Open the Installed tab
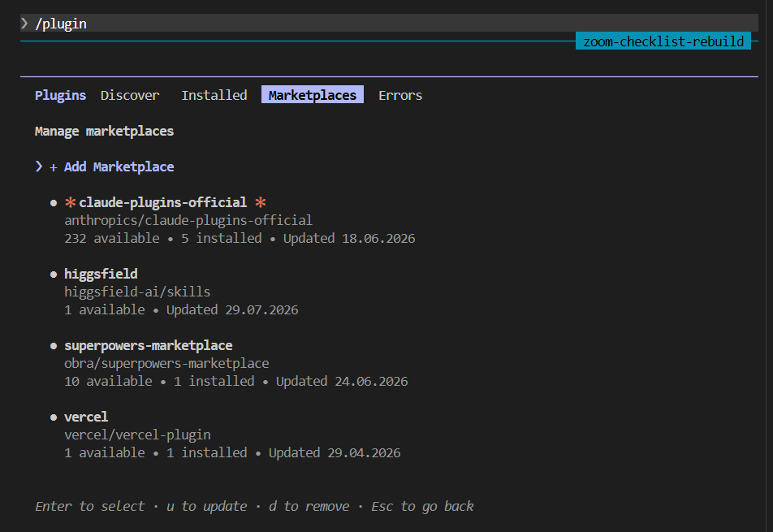This screenshot has width=773, height=532. click(x=214, y=95)
